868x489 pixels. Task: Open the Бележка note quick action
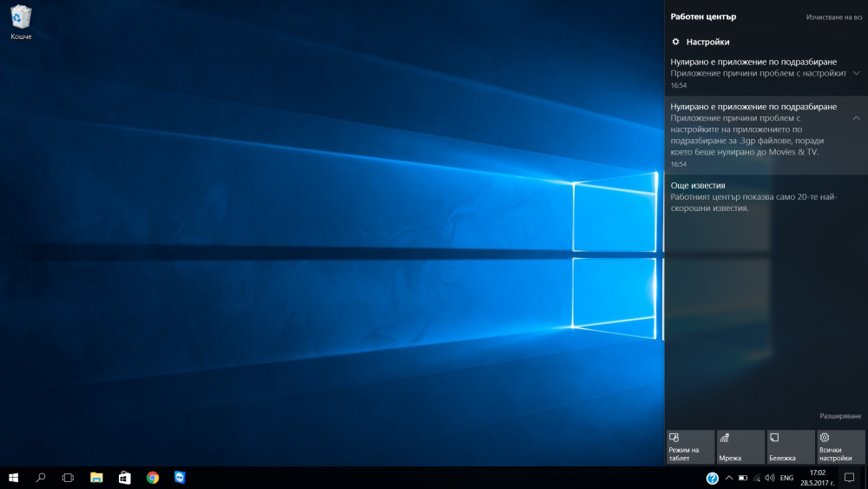tap(791, 447)
